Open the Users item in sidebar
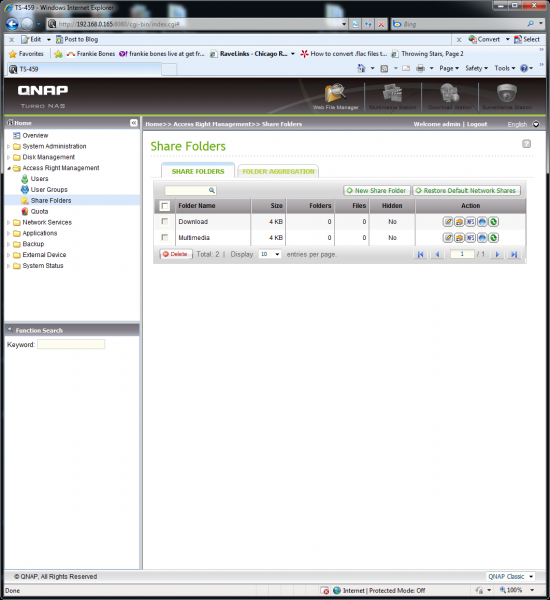Viewport: 550px width, 600px height. click(39, 179)
